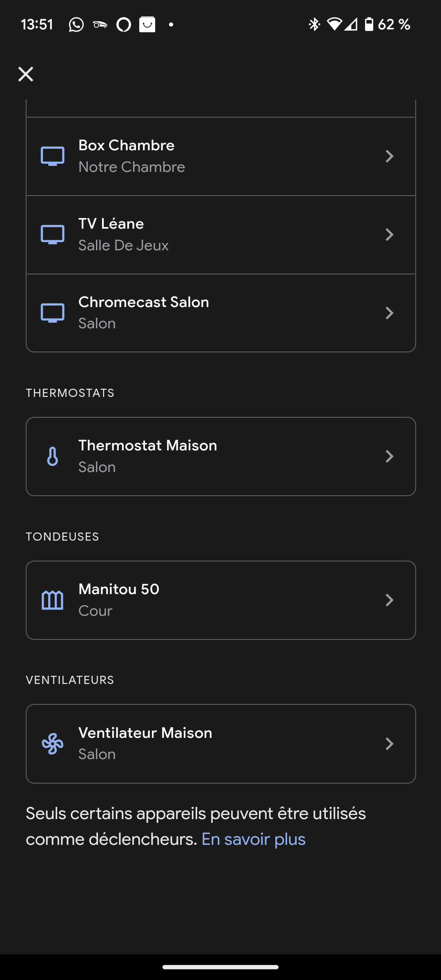Screen dimensions: 441x980
Task: Open Ventilateur Maison chevron arrow
Action: 389,744
